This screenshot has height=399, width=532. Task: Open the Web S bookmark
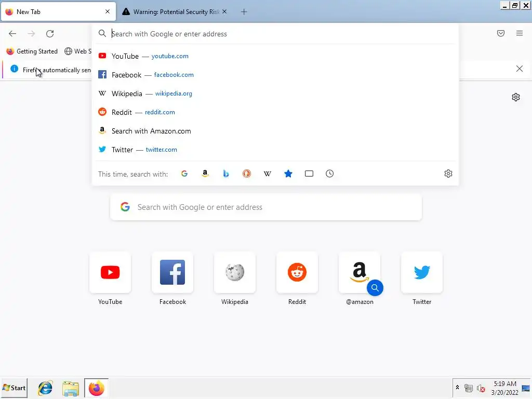tap(78, 51)
